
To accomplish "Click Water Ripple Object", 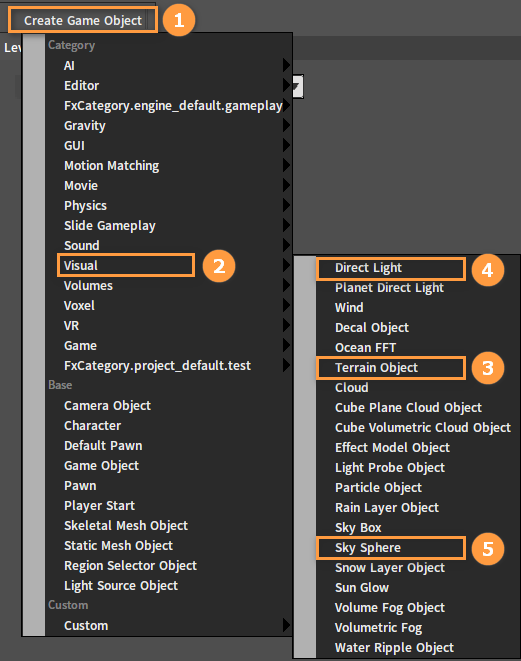I will pos(394,648).
